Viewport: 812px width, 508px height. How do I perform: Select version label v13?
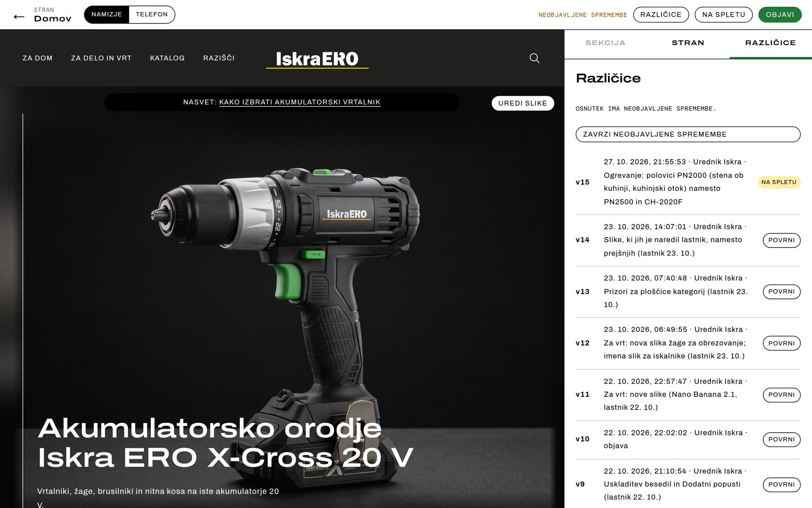[582, 292]
